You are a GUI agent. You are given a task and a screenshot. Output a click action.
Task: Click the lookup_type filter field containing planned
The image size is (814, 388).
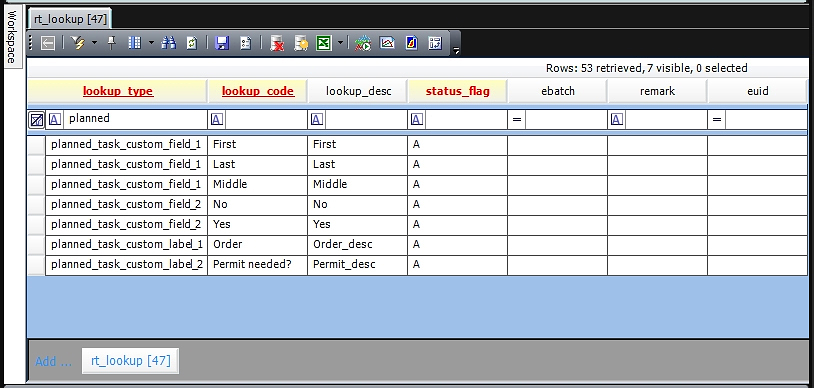click(134, 119)
